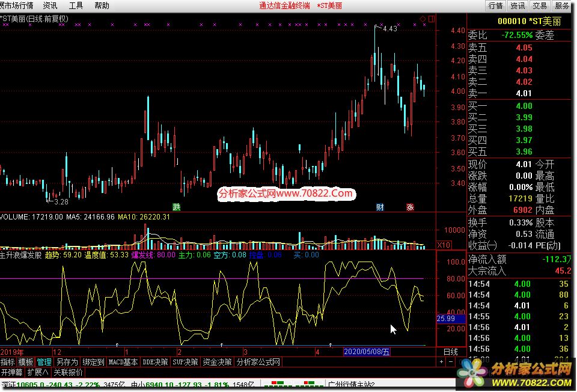Screen dimensions: 577x392
Task: Open the 资讯 menu beside 工具
Action: click(50, 5)
